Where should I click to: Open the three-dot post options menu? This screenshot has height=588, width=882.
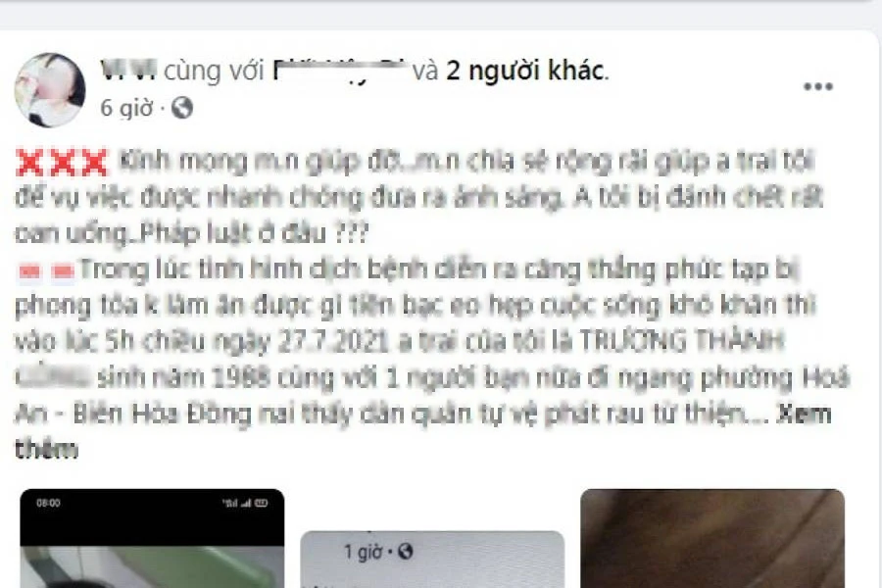pos(818,86)
